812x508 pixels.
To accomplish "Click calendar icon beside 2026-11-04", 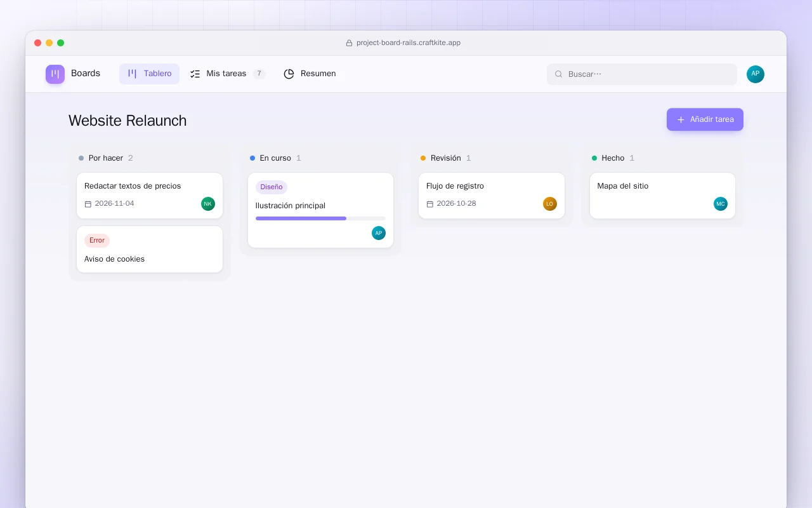I will [88, 204].
